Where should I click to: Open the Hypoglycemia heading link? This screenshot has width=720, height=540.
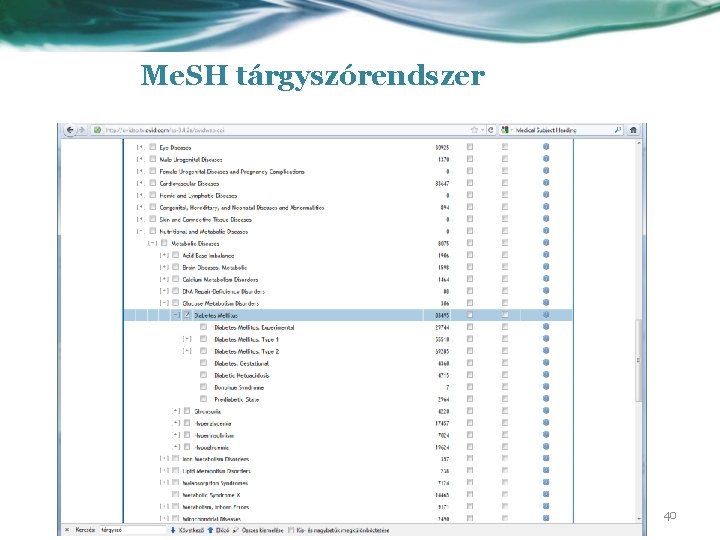(212, 447)
